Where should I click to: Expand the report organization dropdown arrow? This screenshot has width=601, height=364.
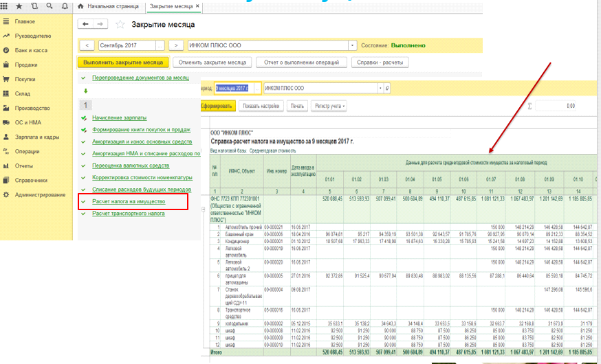(x=380, y=88)
